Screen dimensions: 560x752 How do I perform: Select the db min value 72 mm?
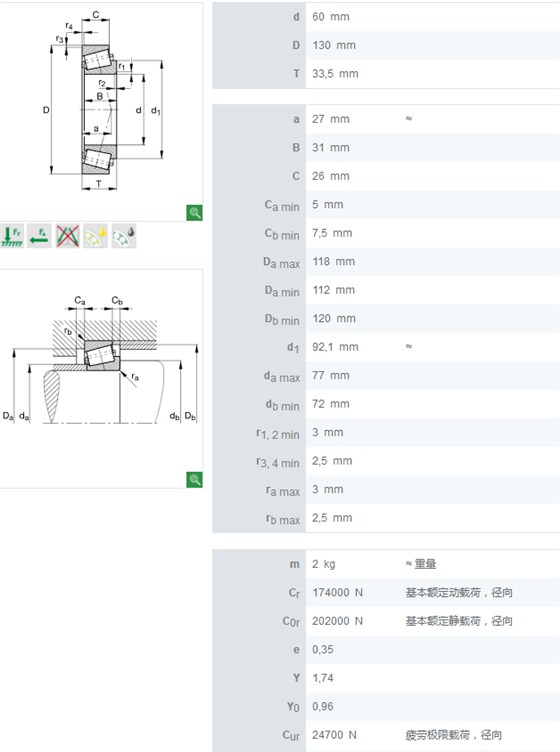(331, 404)
